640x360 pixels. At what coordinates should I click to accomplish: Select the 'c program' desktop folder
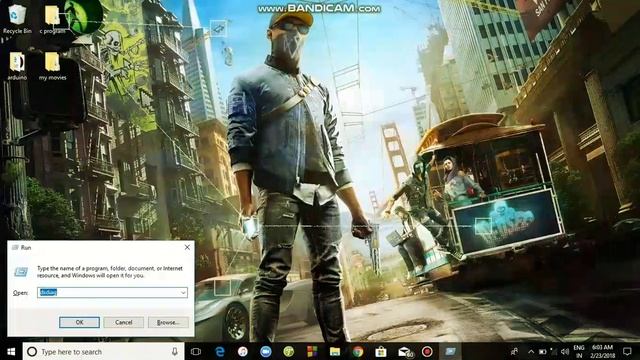point(52,19)
